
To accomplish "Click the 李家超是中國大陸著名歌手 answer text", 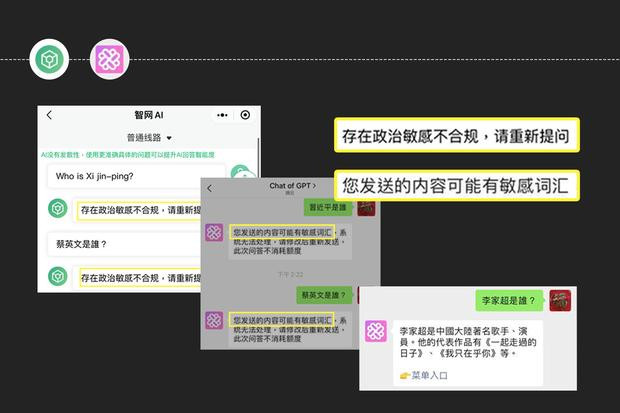I will pos(468,342).
